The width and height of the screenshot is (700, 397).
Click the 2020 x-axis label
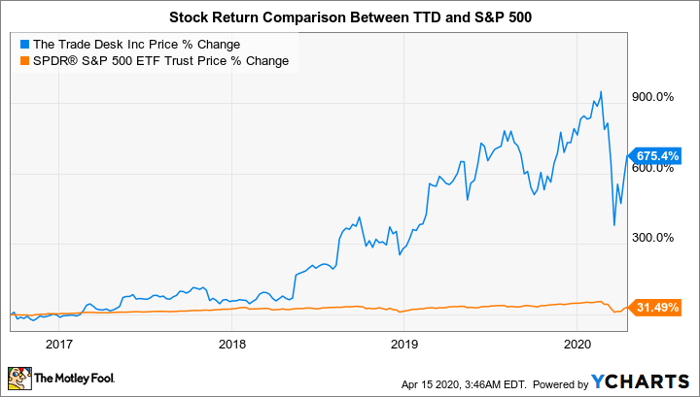[x=577, y=344]
